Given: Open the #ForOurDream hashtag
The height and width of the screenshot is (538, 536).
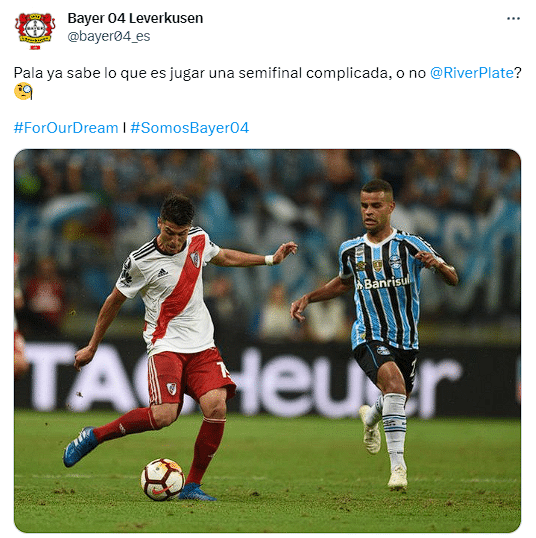Looking at the screenshot, I should [x=66, y=128].
